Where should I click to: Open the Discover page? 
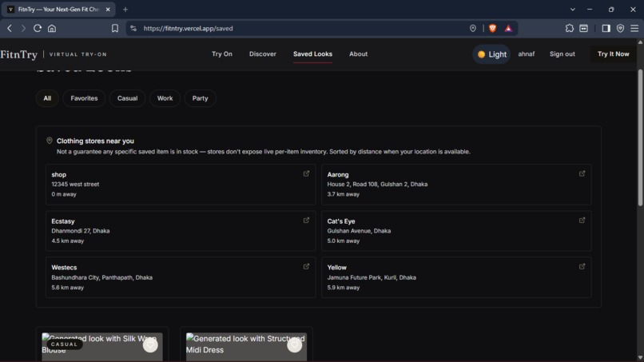coord(262,54)
